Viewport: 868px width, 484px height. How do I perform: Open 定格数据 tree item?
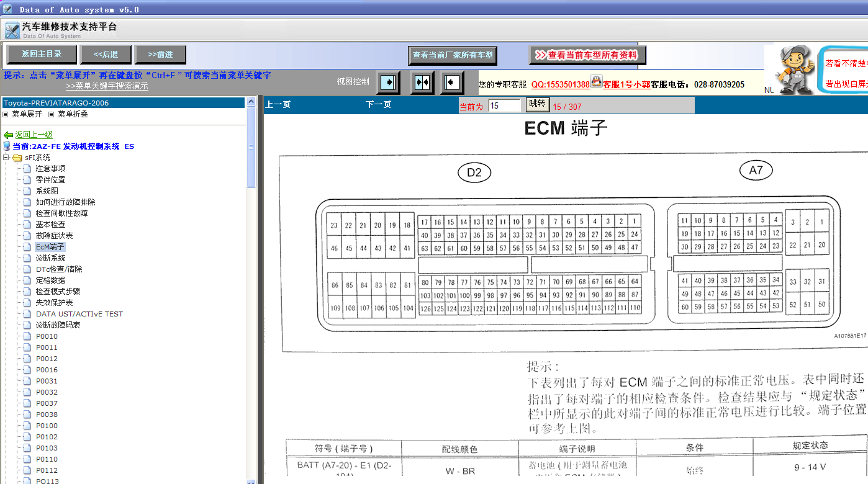pos(50,280)
